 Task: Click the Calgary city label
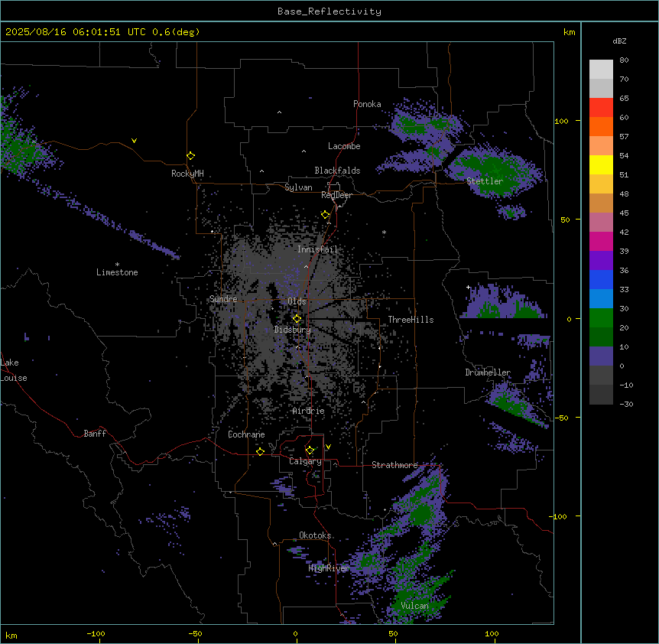pyautogui.click(x=305, y=461)
